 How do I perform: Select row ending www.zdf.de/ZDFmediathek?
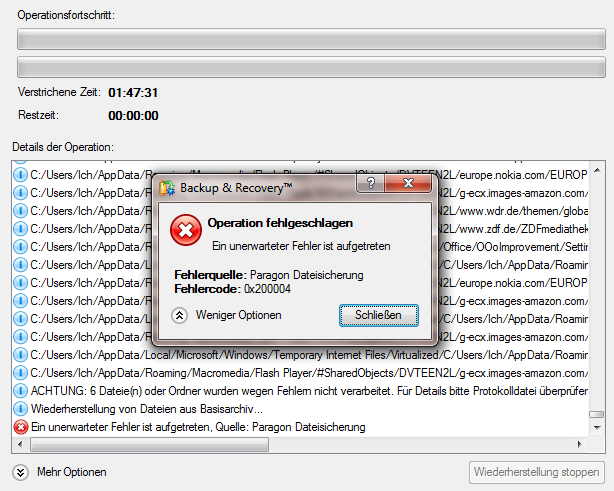(x=301, y=229)
